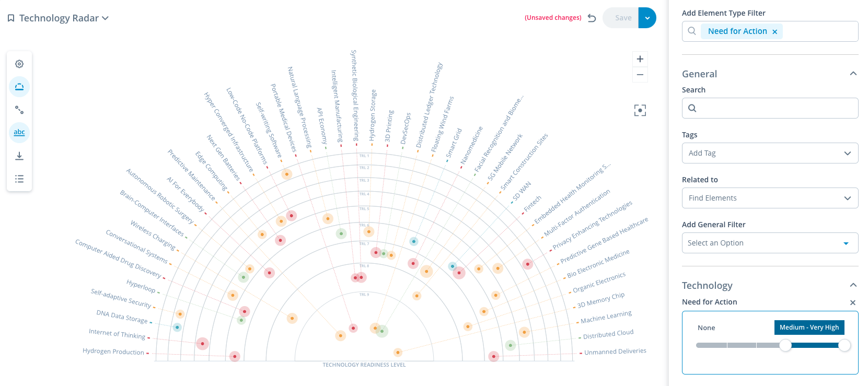
Task: Open the Add Tag dropdown
Action: 770,153
